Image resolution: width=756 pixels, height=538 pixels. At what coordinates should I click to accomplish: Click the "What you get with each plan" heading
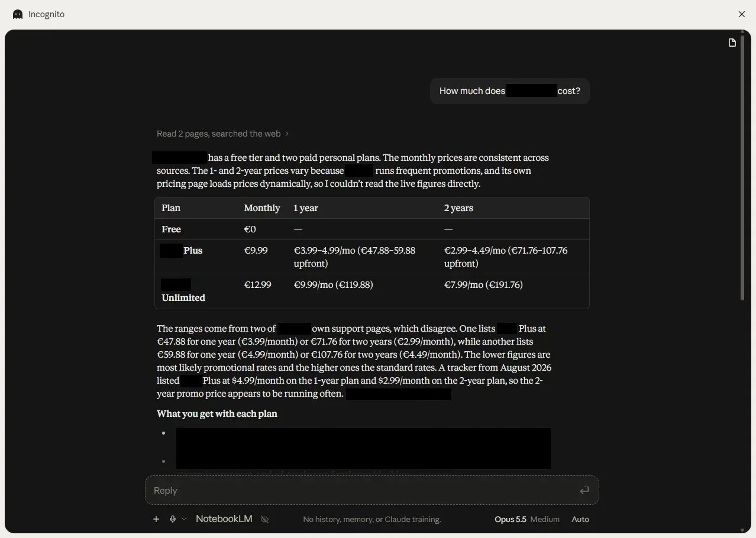coord(217,414)
